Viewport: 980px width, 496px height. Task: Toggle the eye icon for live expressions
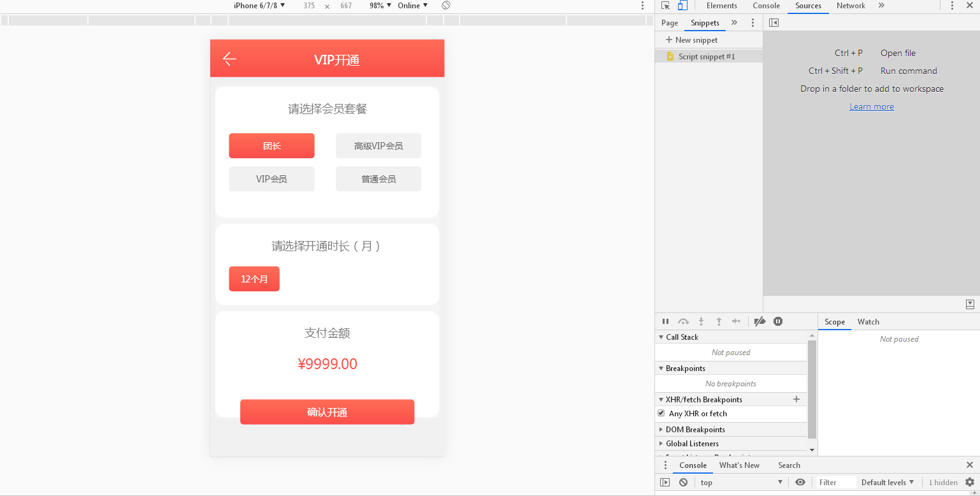click(x=800, y=482)
